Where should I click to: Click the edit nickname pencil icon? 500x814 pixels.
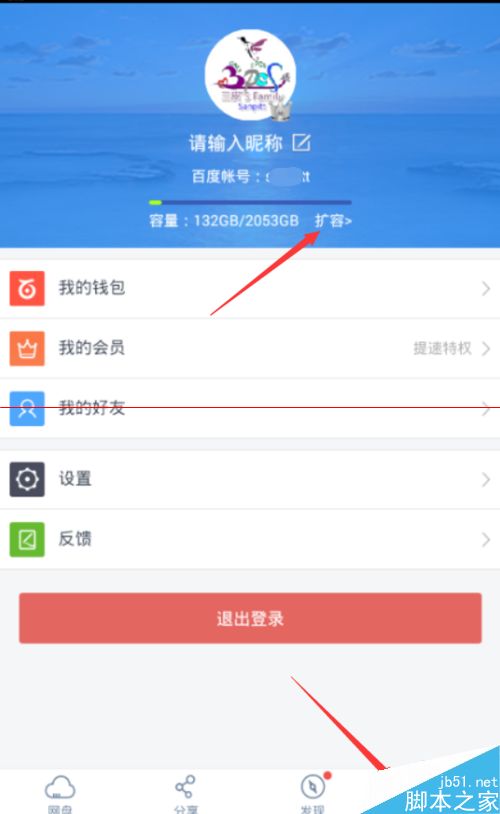click(301, 142)
